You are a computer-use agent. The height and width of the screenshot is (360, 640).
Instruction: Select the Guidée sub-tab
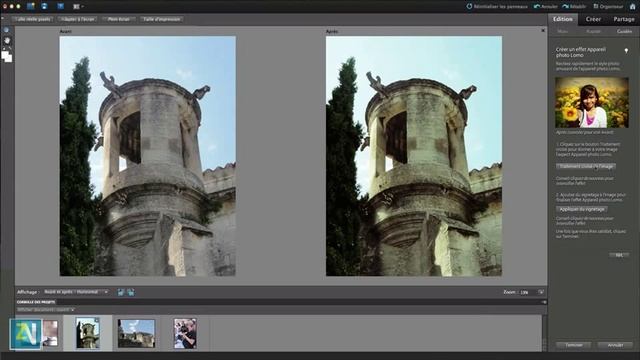624,31
